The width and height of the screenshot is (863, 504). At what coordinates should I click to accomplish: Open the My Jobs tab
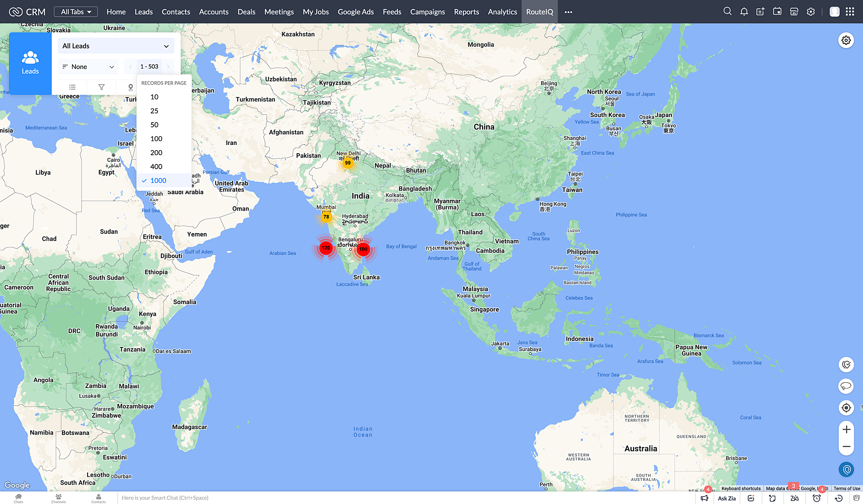(x=316, y=12)
